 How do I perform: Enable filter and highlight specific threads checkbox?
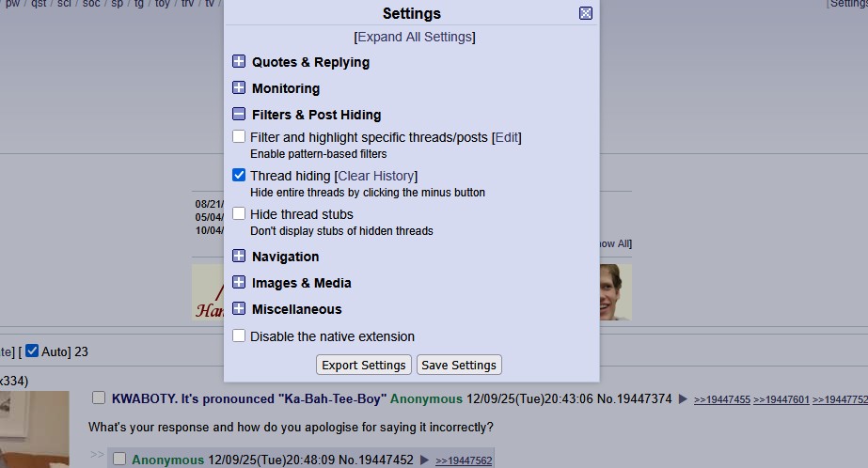(x=239, y=136)
